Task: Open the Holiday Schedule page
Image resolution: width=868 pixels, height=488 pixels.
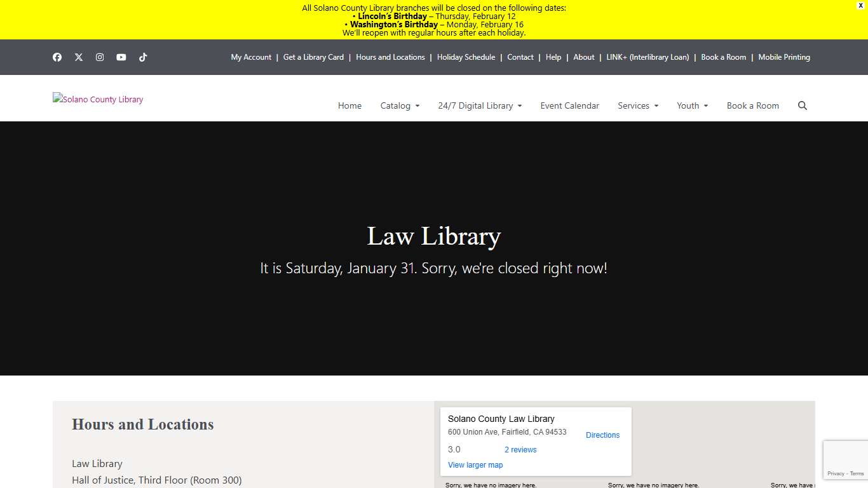Action: click(466, 57)
